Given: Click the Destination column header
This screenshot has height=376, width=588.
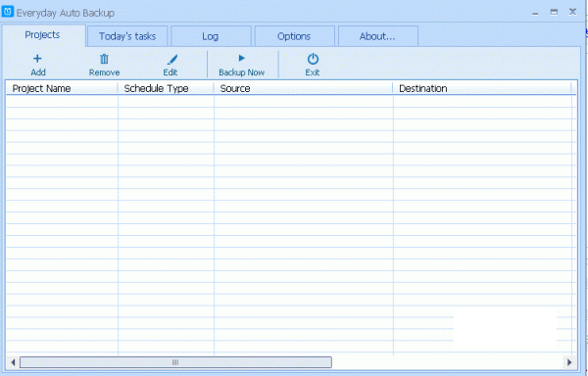Looking at the screenshot, I should click(482, 88).
